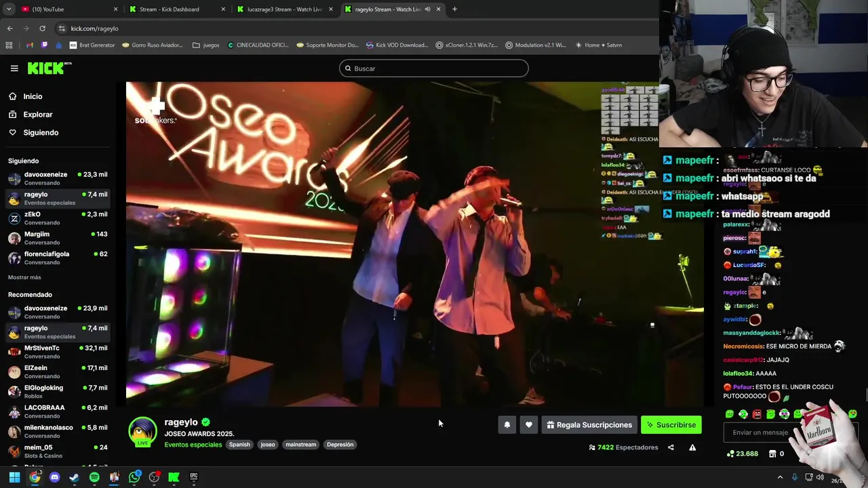Open milenkanolasco recommended channel
Viewport: 868px width, 488px height.
58,431
